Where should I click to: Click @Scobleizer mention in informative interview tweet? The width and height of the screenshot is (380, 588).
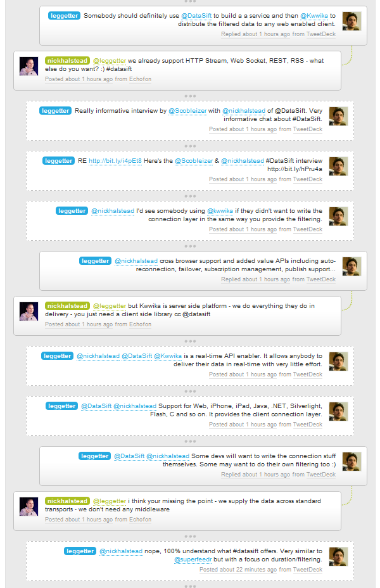tap(187, 111)
